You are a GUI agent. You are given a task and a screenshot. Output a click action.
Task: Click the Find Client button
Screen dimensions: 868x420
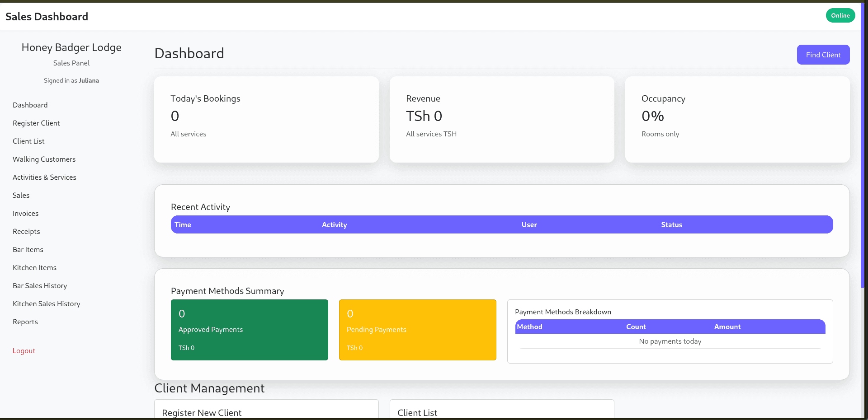pos(823,55)
